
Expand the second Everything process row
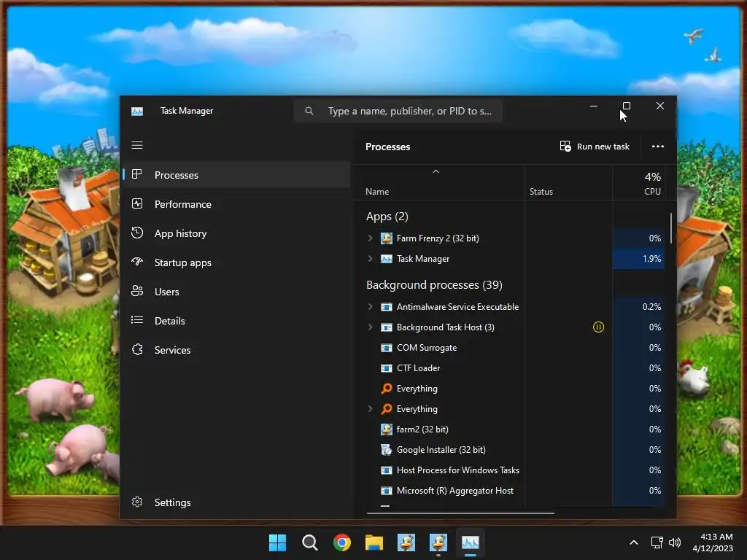pyautogui.click(x=370, y=408)
